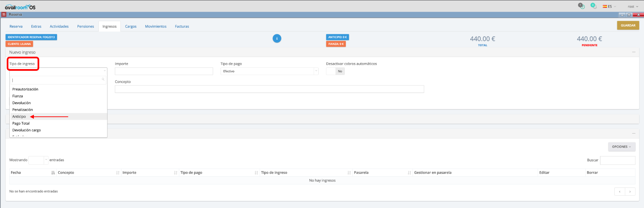Image resolution: width=644 pixels, height=208 pixels.
Task: Click the red Reserva calendar icon
Action: (x=4, y=15)
